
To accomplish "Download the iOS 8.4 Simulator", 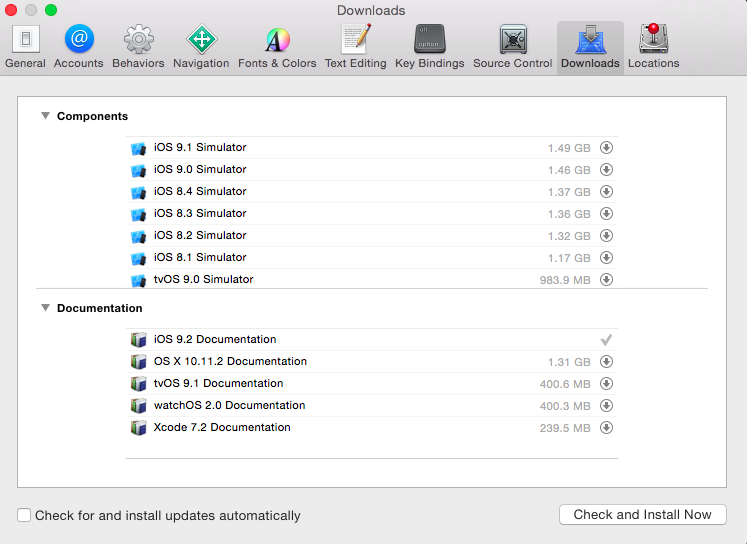I will [606, 191].
